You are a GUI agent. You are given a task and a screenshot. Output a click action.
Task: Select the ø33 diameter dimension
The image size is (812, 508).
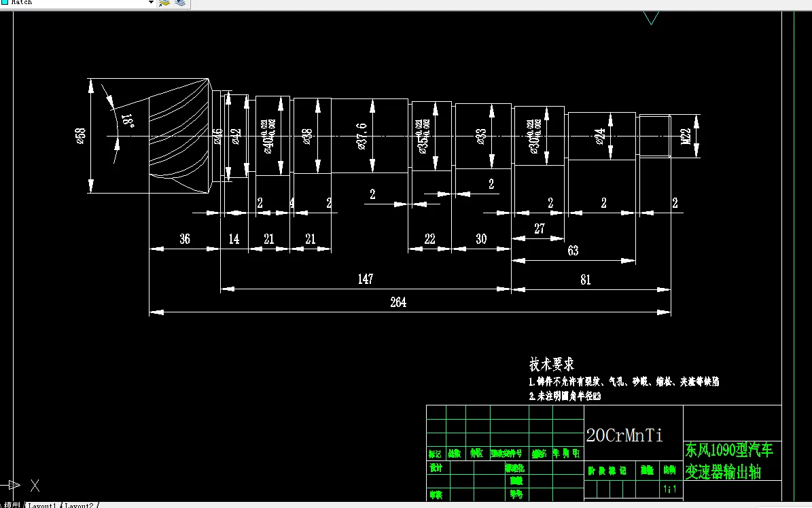481,137
